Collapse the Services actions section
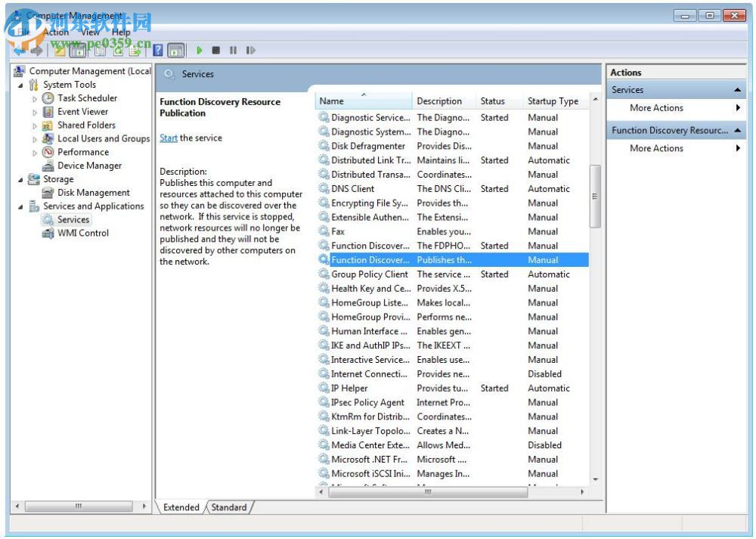The image size is (756, 539). tap(739, 89)
